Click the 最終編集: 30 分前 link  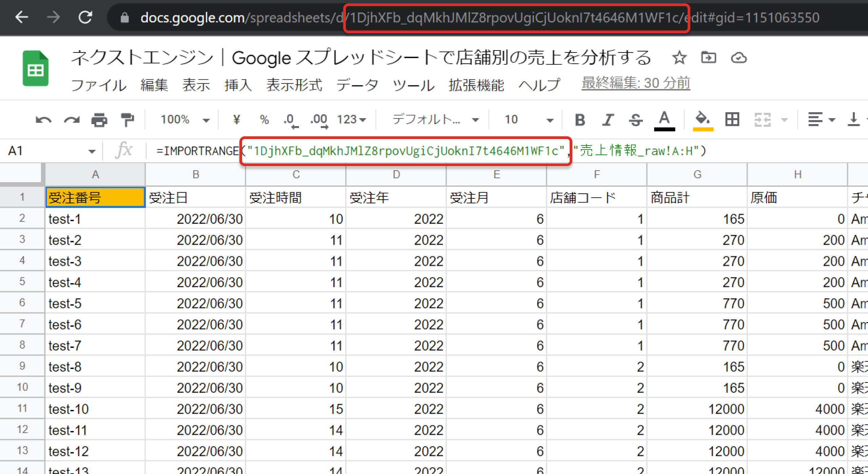[636, 83]
